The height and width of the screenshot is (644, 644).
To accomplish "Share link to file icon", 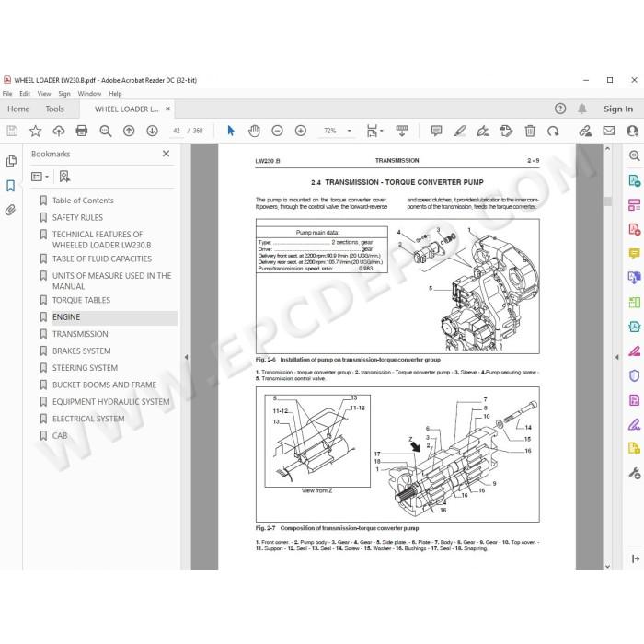I will (585, 131).
